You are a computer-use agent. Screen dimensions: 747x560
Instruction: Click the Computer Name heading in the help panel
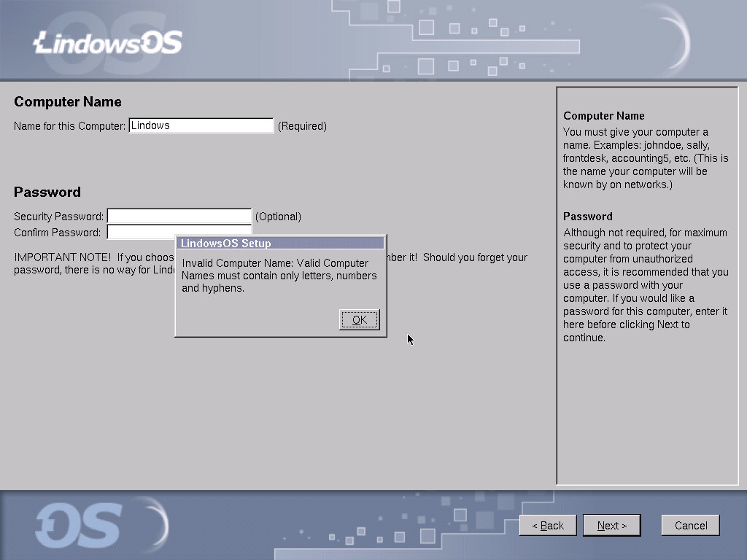click(604, 116)
